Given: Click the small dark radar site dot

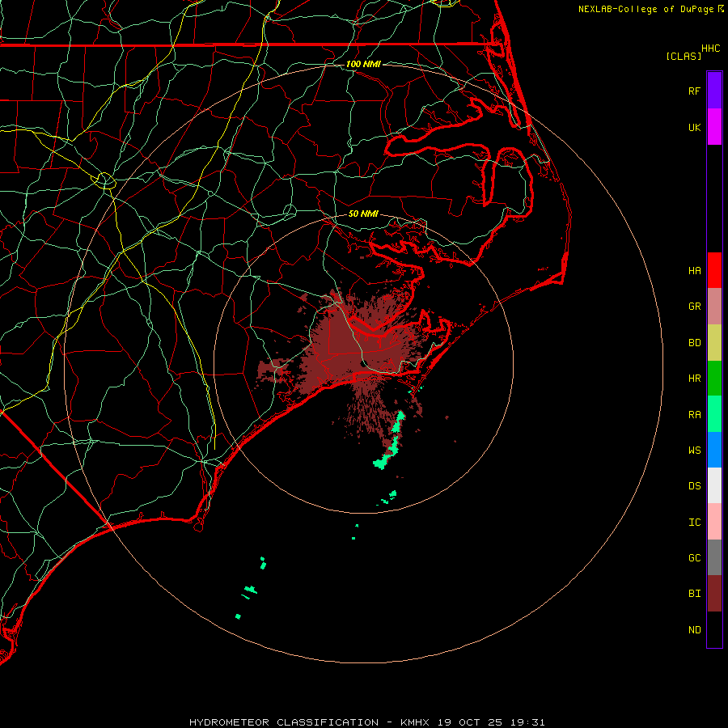Looking at the screenshot, I should tap(364, 363).
